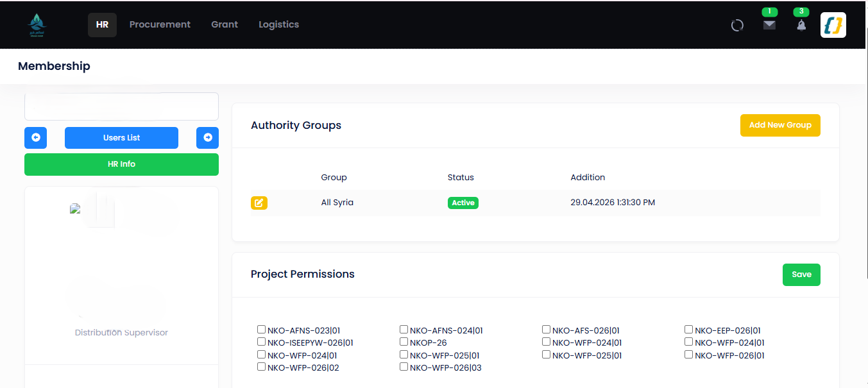Select the NKO-WFP-026|03 checkbox
The height and width of the screenshot is (388, 868).
[404, 367]
